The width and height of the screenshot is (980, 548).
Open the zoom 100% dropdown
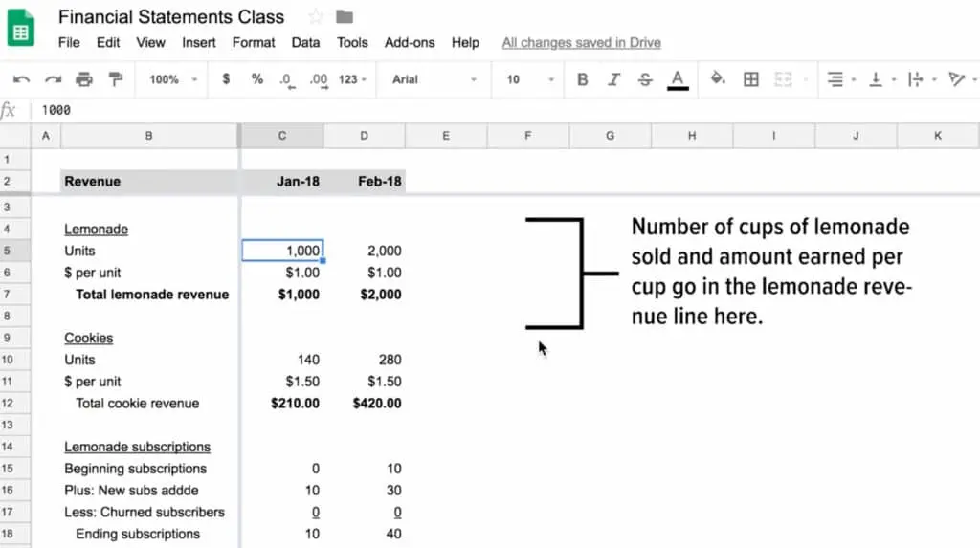point(172,79)
